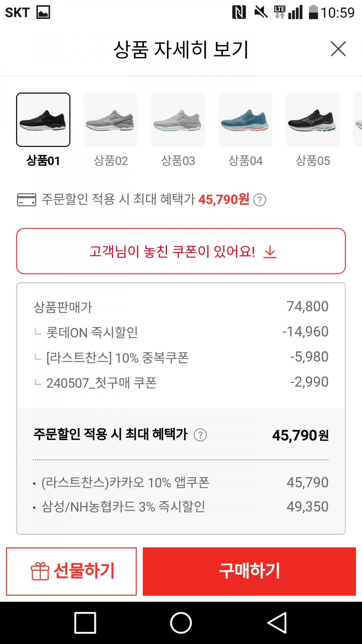The image size is (362, 644).
Task: Tap the 상품03 tab label
Action: point(178,161)
